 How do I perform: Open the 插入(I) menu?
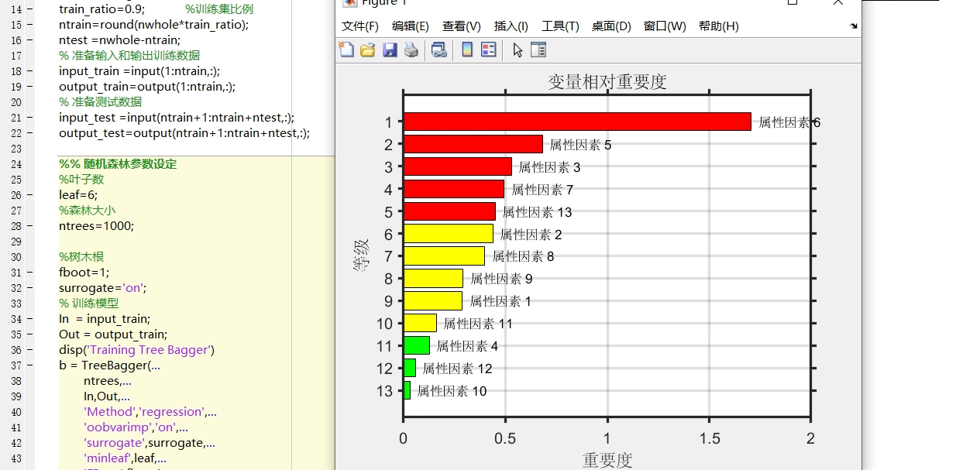(511, 26)
